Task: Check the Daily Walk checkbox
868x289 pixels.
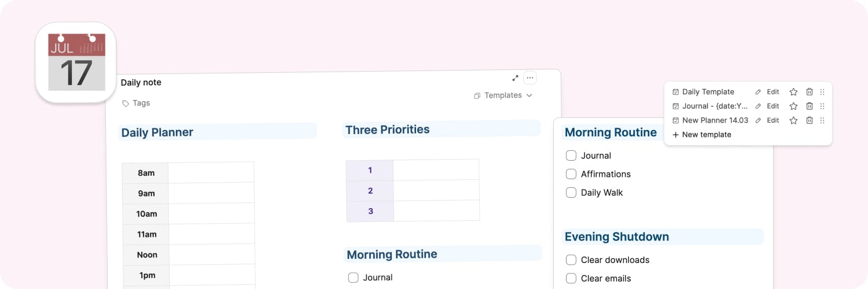Action: [x=571, y=192]
